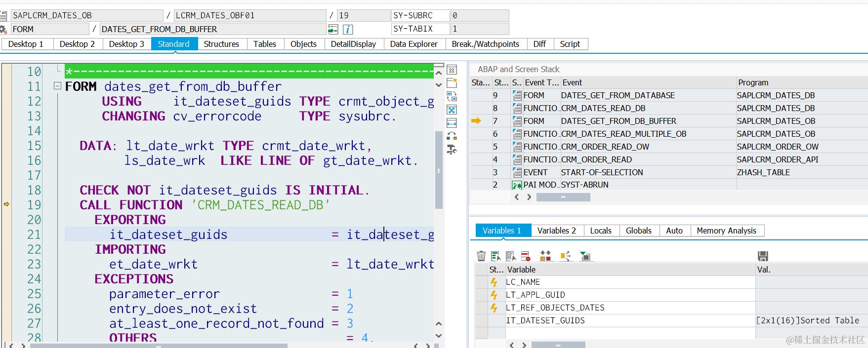Click the ABAP stack horizontal scrollbar thumb
The image size is (868, 348).
[563, 197]
